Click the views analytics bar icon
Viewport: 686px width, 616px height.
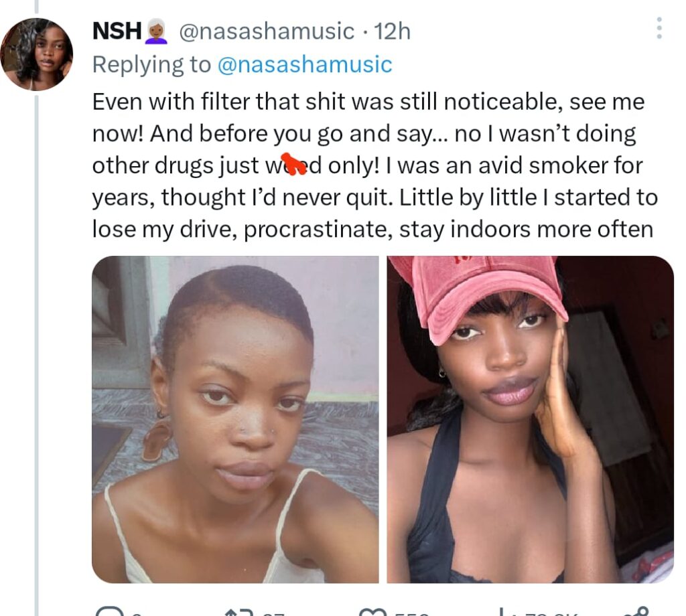pos(502,612)
